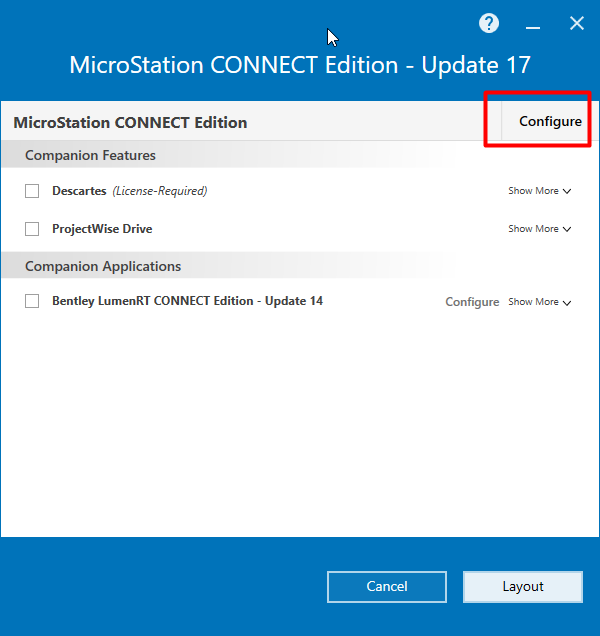Tick the ProjectWise Drive checkbox

tap(32, 229)
